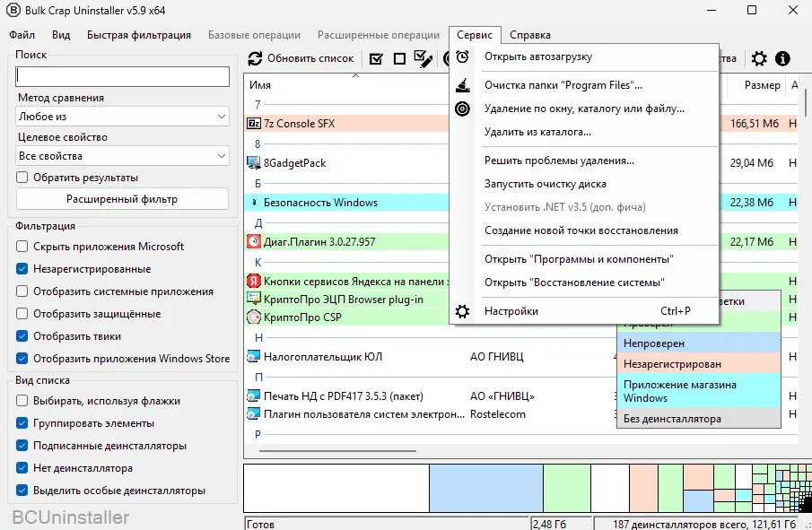Image resolution: width=812 pixels, height=530 pixels.
Task: Click the select-all checked box toolbar icon
Action: [376, 58]
